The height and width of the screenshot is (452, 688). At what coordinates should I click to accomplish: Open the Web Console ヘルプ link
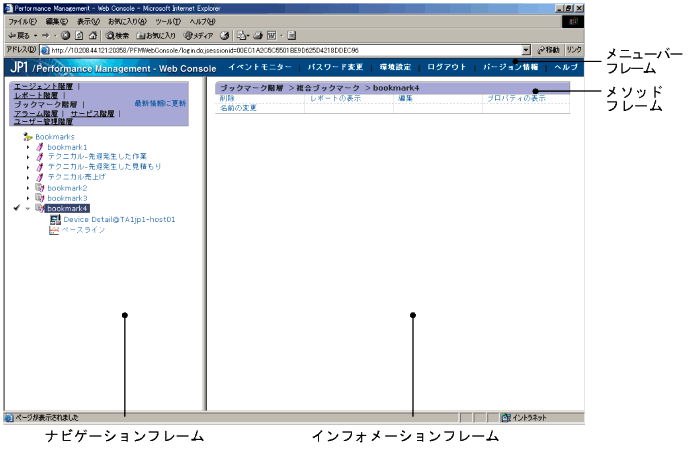566,67
